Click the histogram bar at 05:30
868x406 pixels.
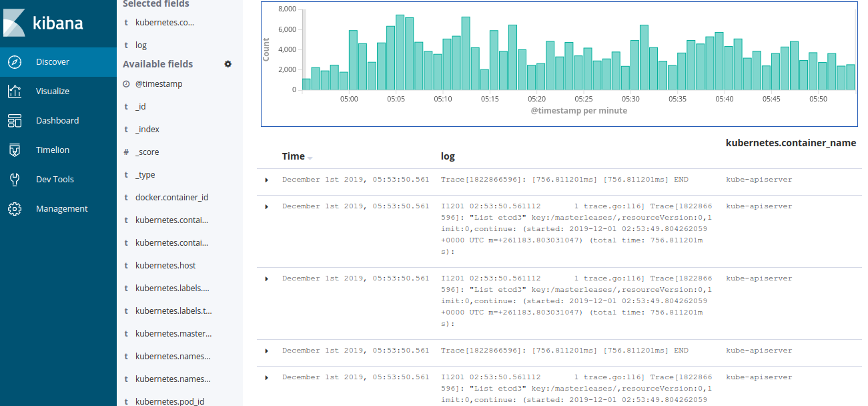(634, 65)
